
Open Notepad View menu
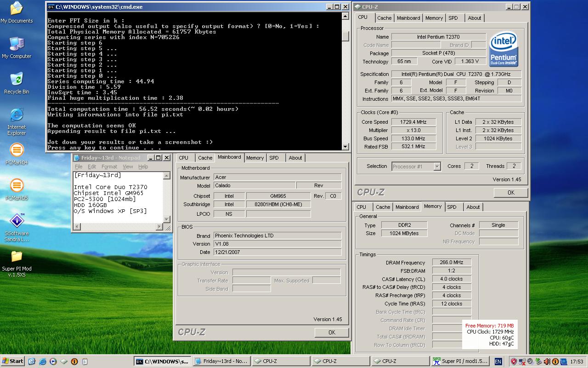(128, 167)
